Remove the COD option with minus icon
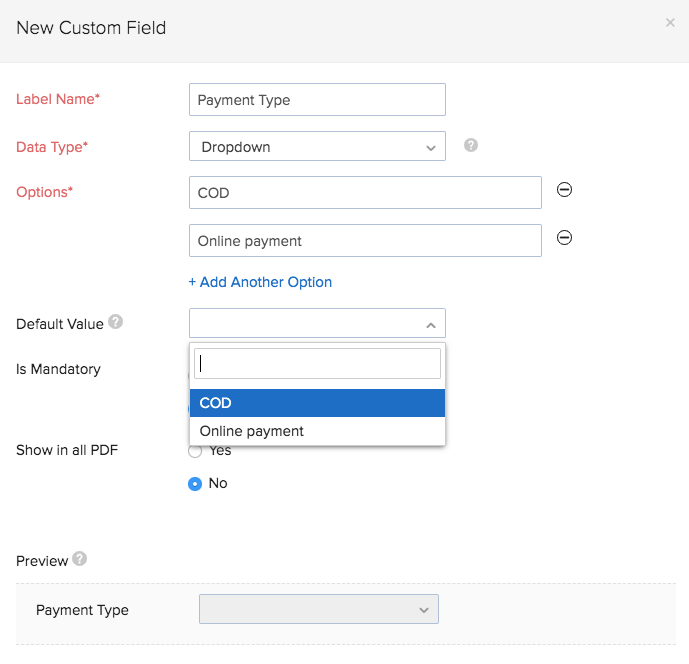The width and height of the screenshot is (689, 664). point(564,190)
